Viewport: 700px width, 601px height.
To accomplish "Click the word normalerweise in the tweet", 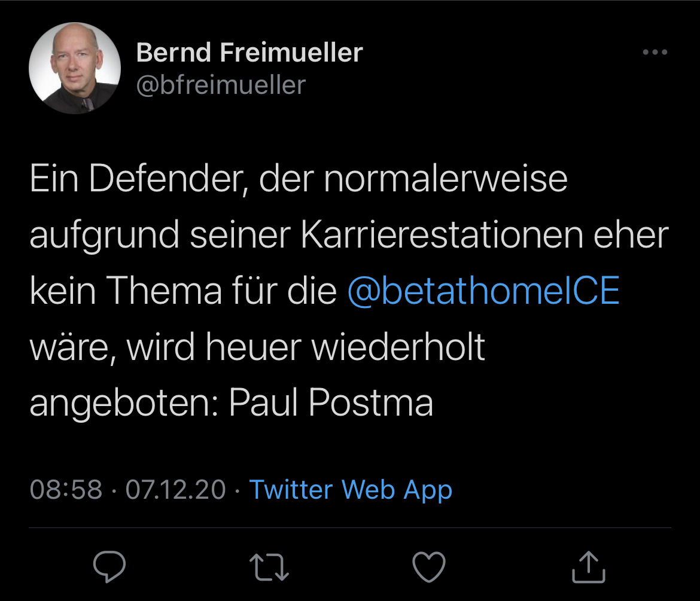I will click(446, 179).
